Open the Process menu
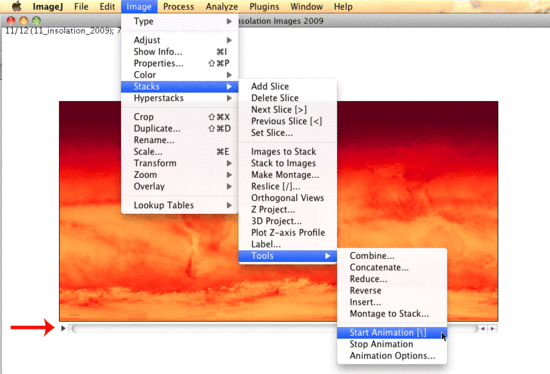This screenshot has width=550, height=374. (178, 6)
